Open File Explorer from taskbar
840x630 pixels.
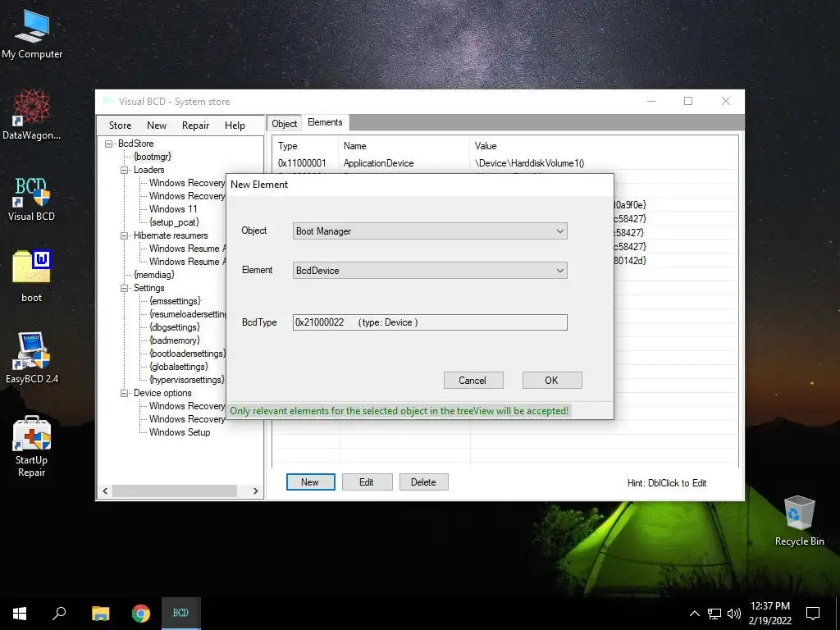pos(100,614)
